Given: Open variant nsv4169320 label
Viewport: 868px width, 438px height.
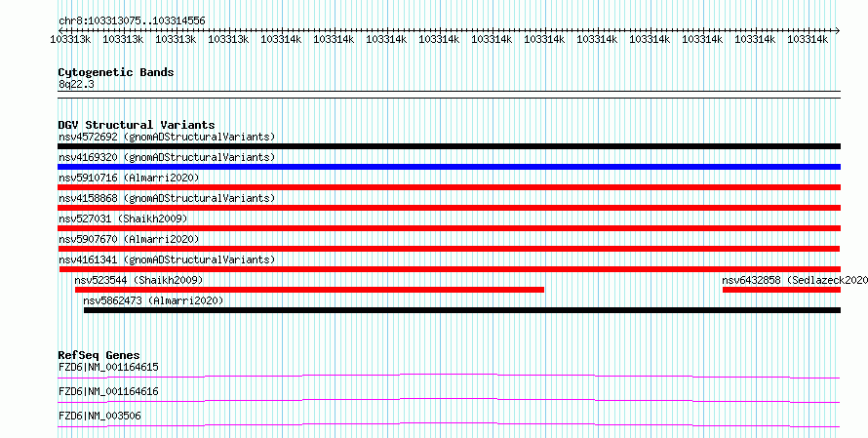Looking at the screenshot, I should point(167,157).
